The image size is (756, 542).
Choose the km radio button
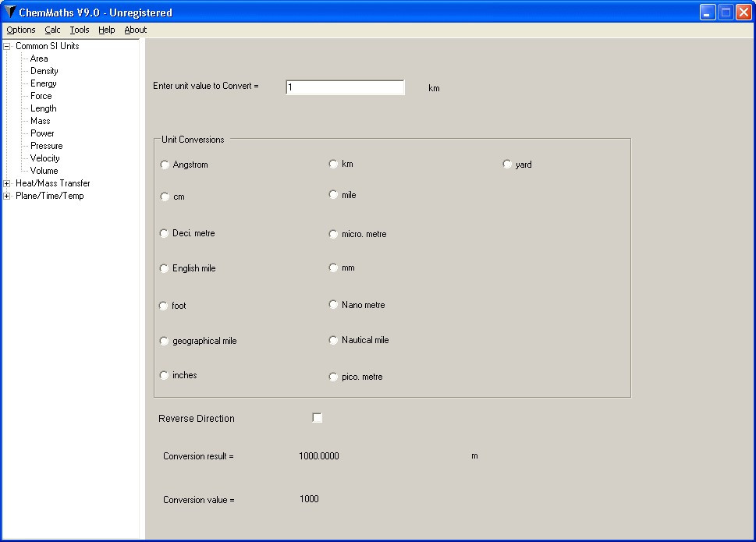point(333,164)
